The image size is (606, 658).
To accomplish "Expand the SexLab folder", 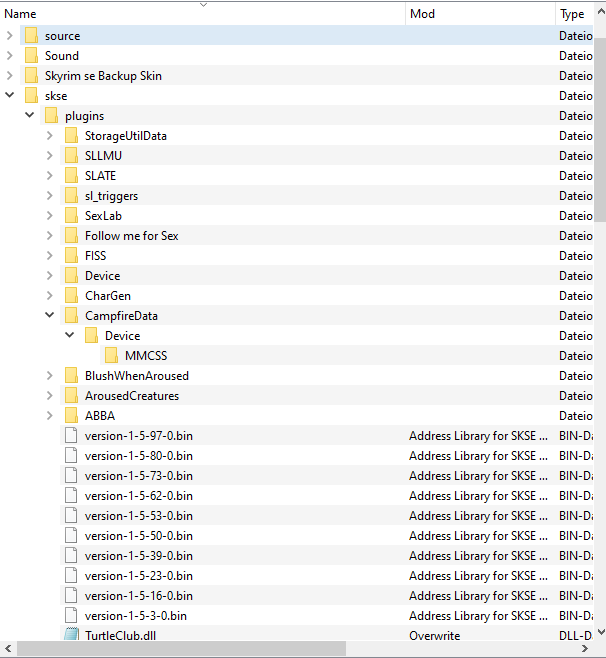I will (50, 216).
